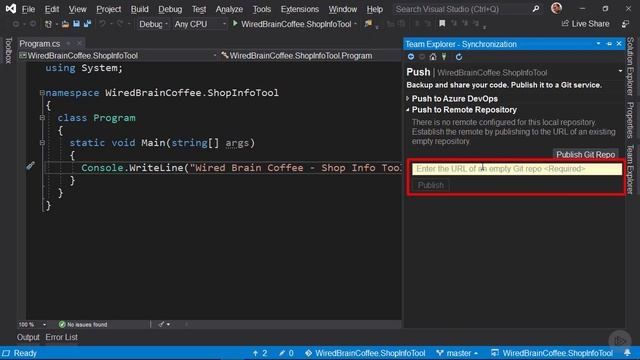Open the Any CPU platform dropdown
This screenshot has height=360, width=640.
(x=200, y=24)
